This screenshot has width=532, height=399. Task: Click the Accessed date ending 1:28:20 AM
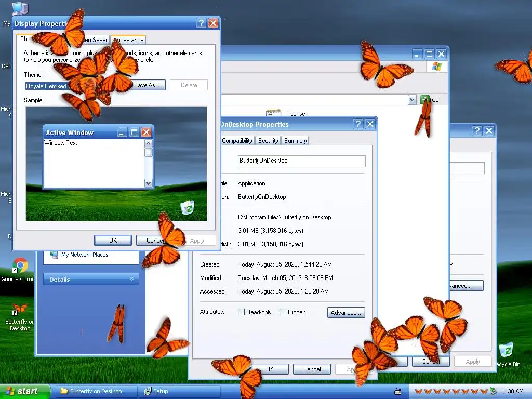(x=283, y=291)
